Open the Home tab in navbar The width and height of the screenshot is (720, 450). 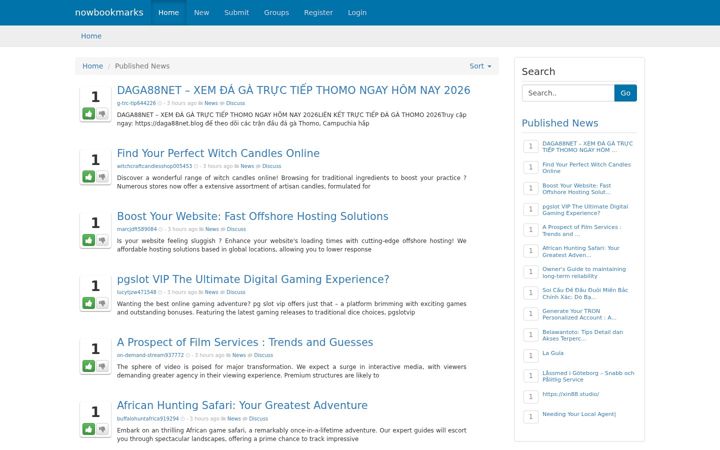(x=169, y=12)
